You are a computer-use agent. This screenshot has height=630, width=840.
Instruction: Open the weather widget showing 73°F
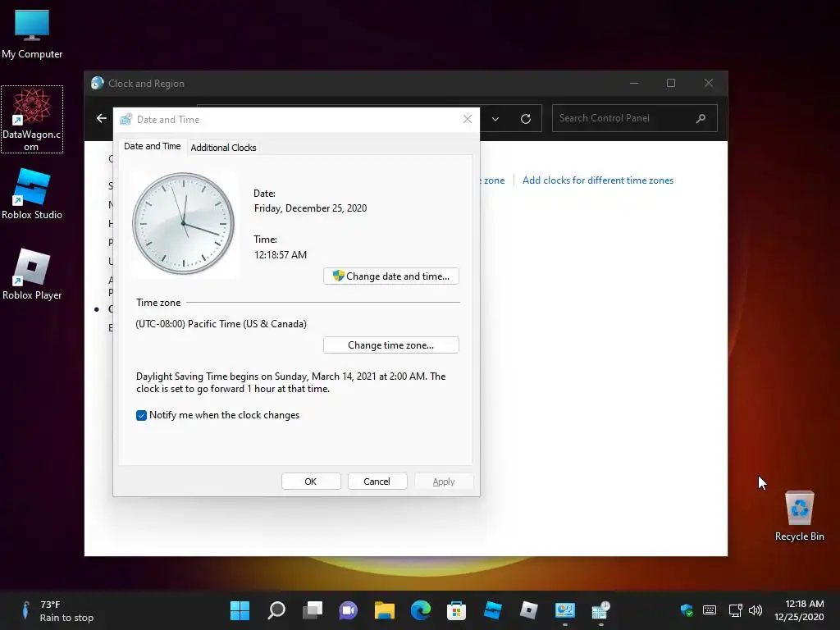[57, 610]
